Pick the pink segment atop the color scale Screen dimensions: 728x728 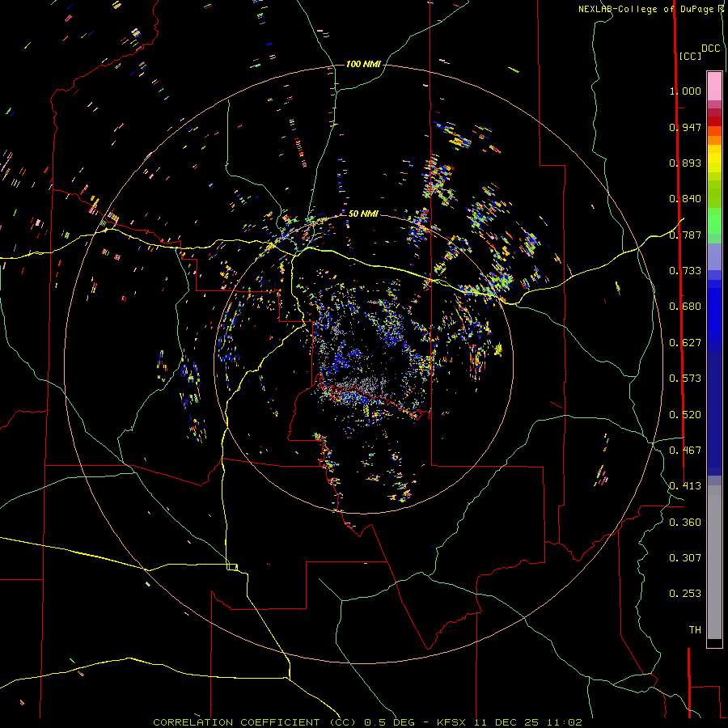[714, 87]
